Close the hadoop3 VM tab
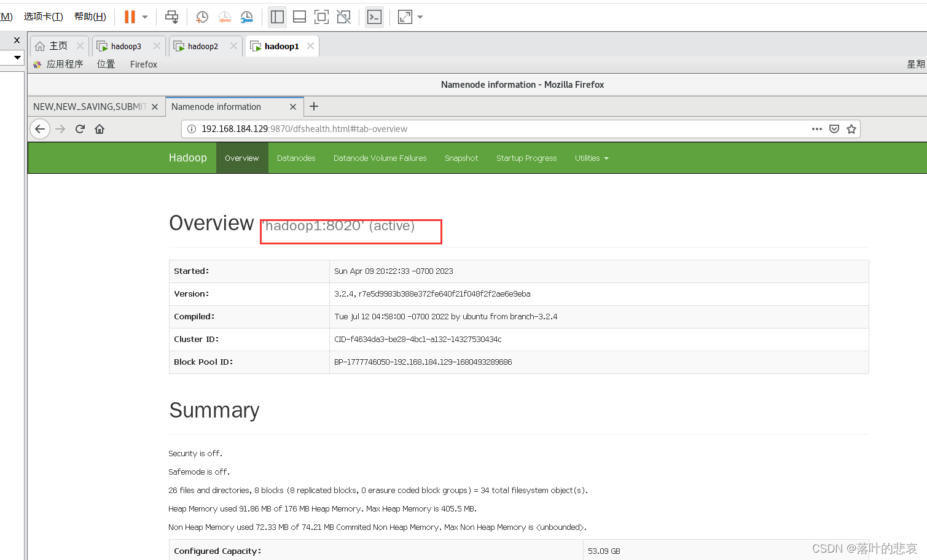 coord(157,46)
